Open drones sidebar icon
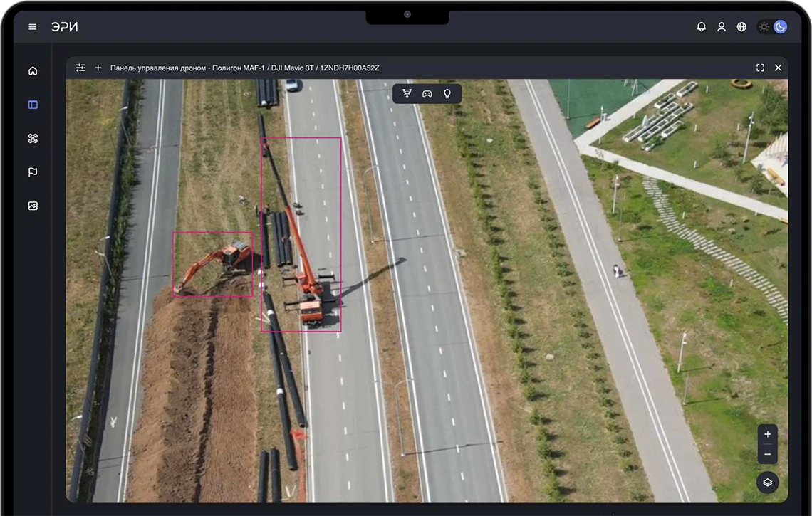 tap(33, 138)
